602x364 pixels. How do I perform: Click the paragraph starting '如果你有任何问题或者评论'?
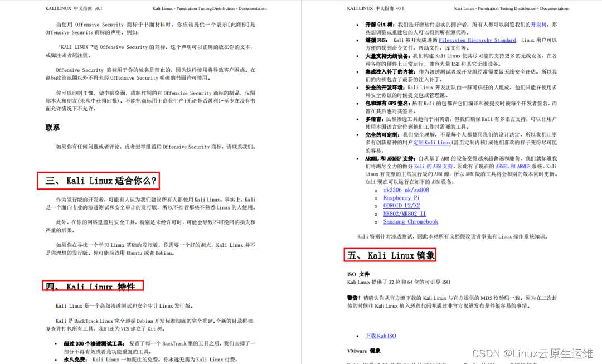tap(156, 147)
